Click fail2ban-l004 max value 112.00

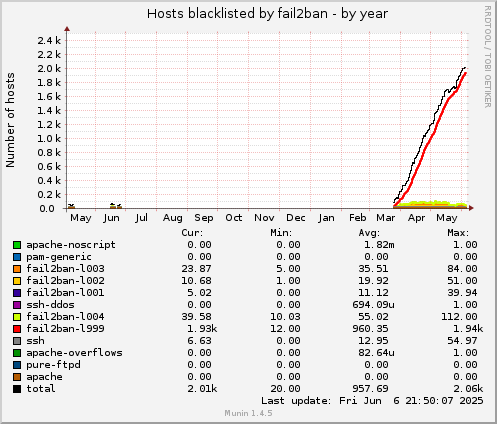(459, 317)
